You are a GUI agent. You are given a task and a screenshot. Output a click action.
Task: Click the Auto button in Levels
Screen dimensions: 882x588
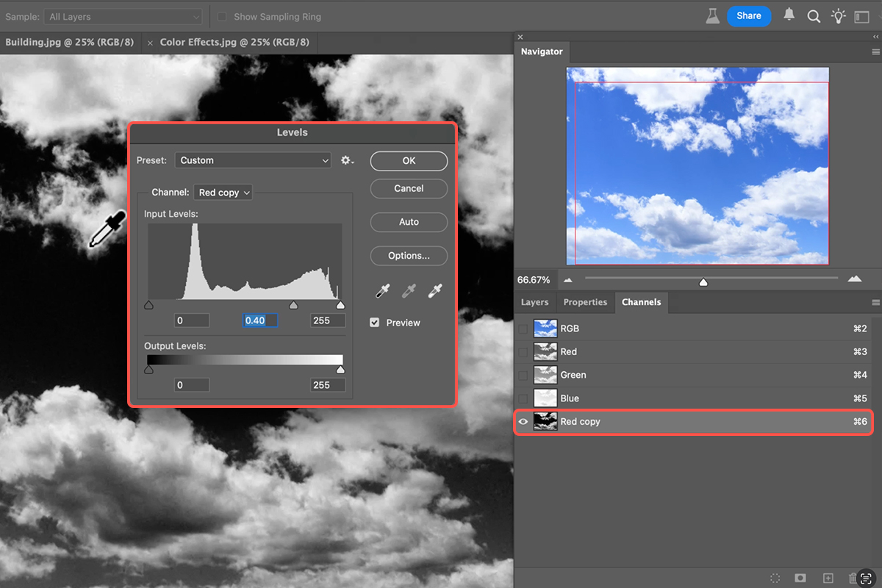[x=409, y=222]
